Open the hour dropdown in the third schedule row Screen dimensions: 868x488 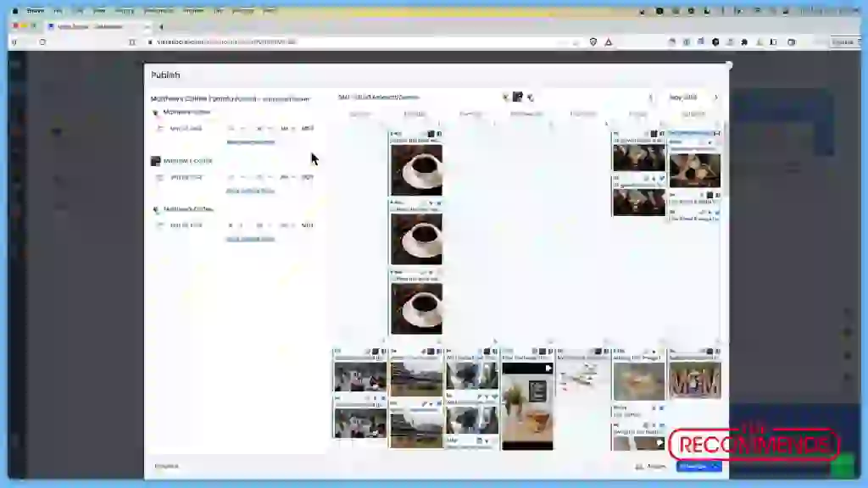(235, 225)
